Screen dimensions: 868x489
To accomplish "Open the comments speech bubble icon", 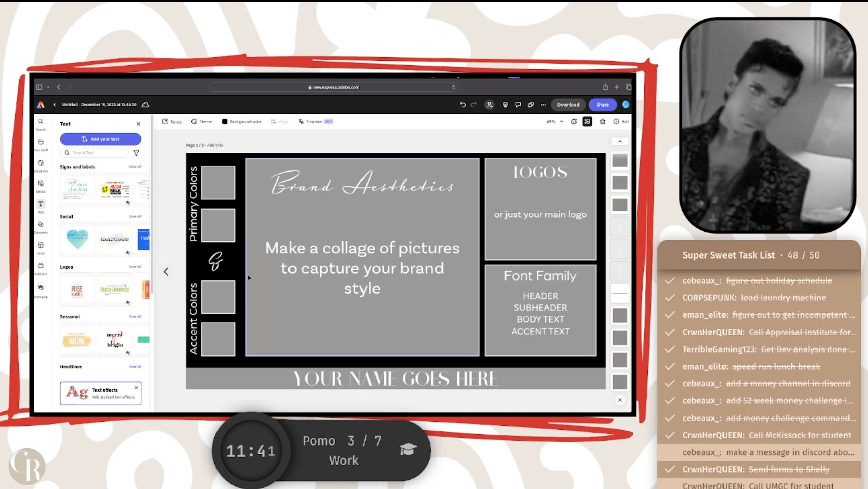I will coord(518,105).
